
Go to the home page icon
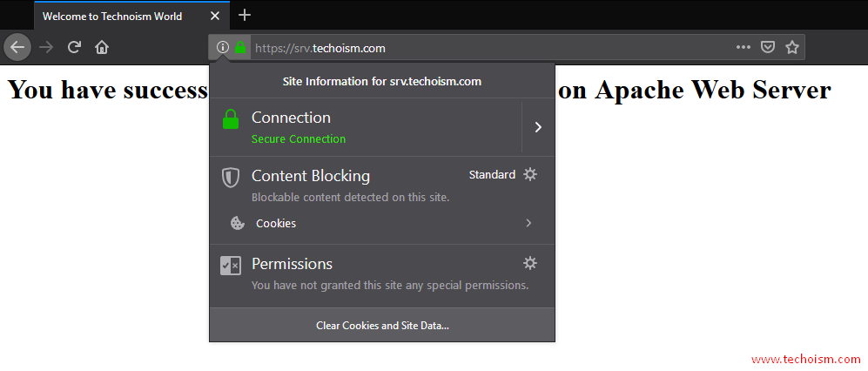(102, 48)
